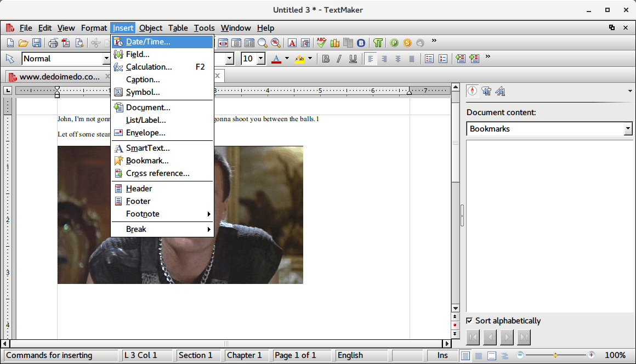Expand Break submenu
The image size is (636, 364).
pyautogui.click(x=162, y=229)
